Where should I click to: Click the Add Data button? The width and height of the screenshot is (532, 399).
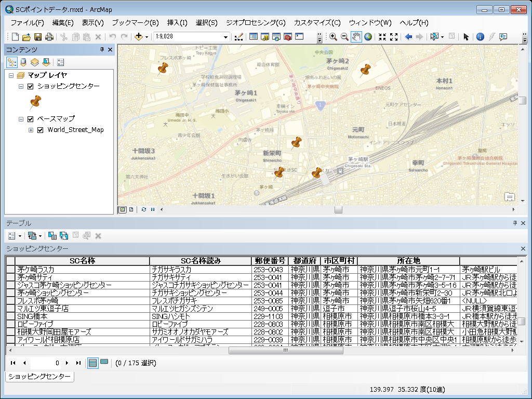point(138,37)
